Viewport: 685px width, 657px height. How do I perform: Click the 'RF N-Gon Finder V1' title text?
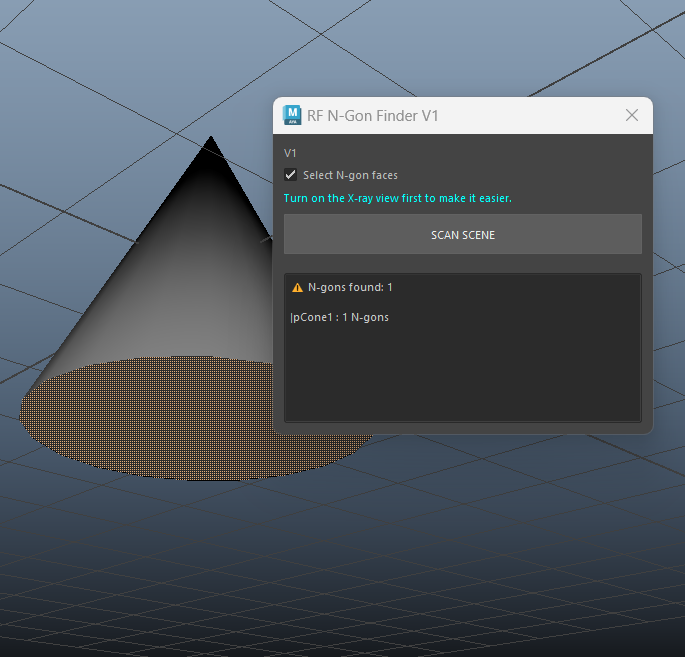pyautogui.click(x=372, y=116)
